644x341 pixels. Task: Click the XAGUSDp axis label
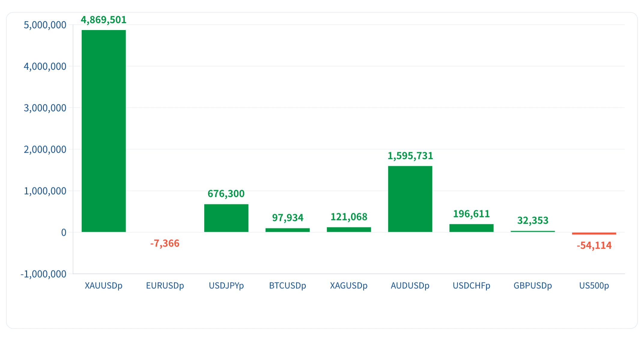349,285
